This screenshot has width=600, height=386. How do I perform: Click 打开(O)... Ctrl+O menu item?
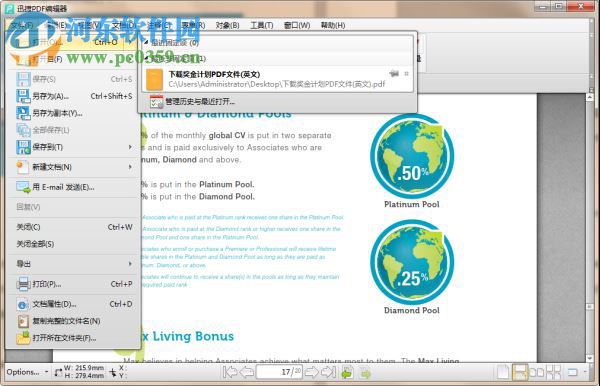click(x=66, y=42)
